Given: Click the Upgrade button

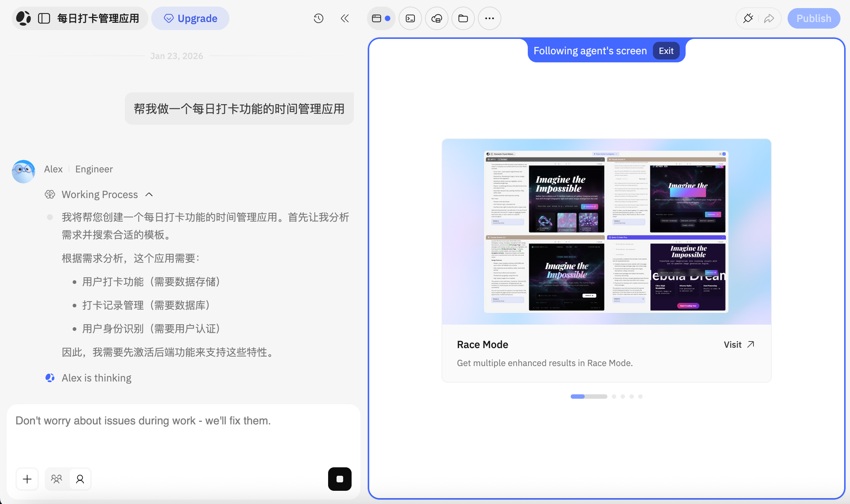Looking at the screenshot, I should pyautogui.click(x=190, y=18).
